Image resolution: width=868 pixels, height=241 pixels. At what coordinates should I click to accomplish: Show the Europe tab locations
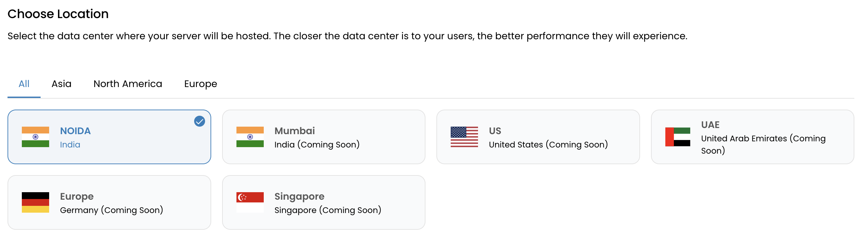tap(201, 84)
